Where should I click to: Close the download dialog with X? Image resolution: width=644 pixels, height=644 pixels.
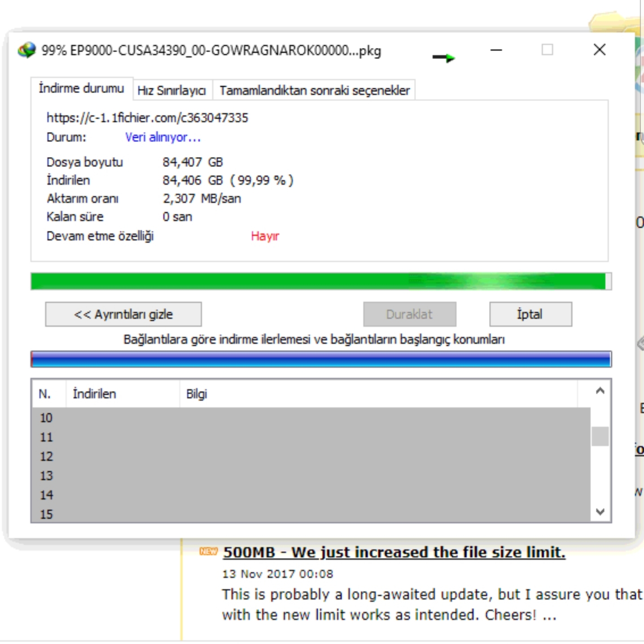(599, 50)
